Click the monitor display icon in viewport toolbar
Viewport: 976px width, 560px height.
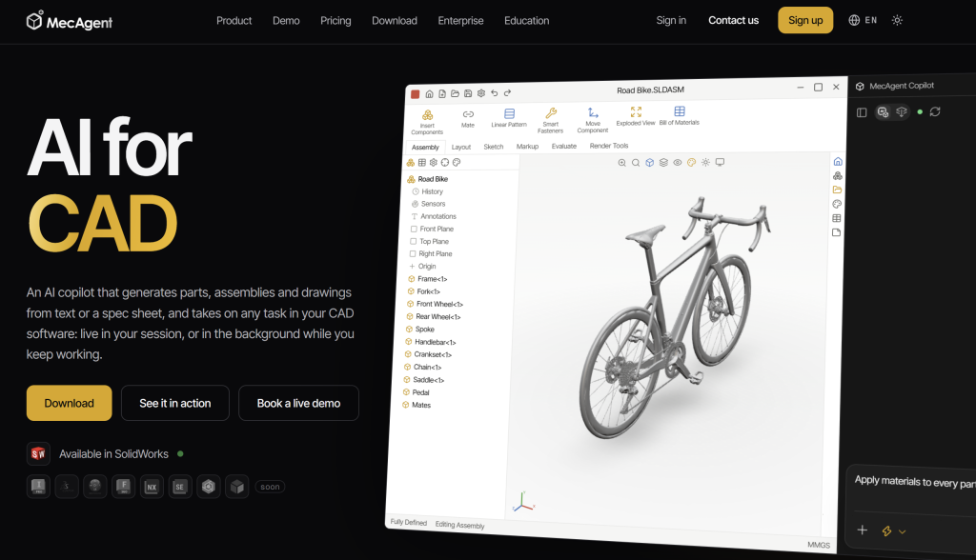point(720,162)
